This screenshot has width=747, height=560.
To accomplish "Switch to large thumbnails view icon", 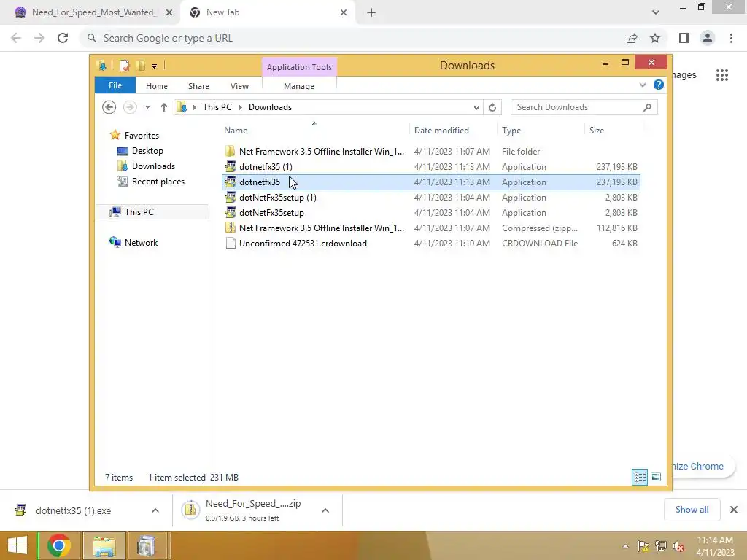I will 656,477.
